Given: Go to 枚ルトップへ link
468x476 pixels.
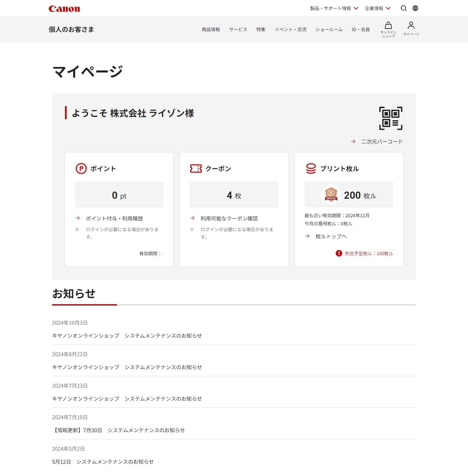Looking at the screenshot, I should (x=331, y=236).
